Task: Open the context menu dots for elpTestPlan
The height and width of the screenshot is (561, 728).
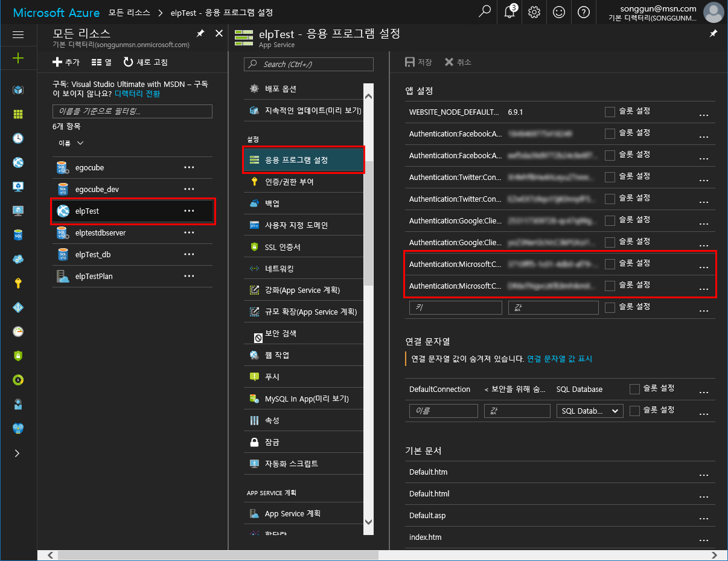Action: pos(189,277)
